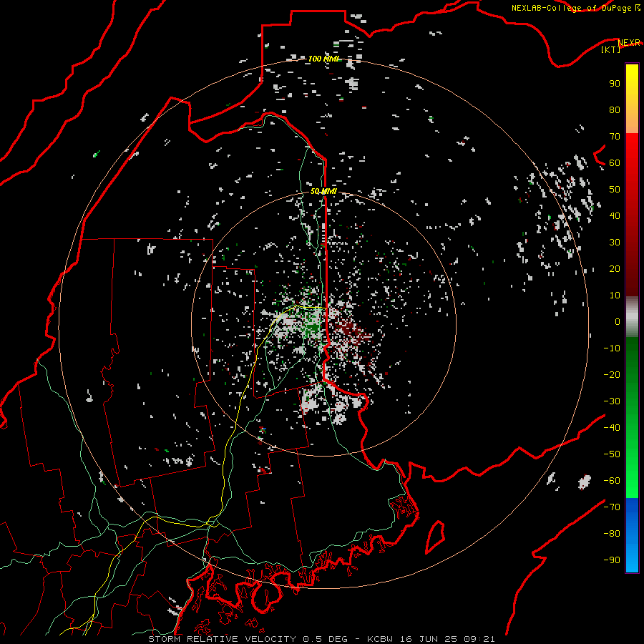
Task: Click the -30 value on the velocity scale
Action: 612,401
